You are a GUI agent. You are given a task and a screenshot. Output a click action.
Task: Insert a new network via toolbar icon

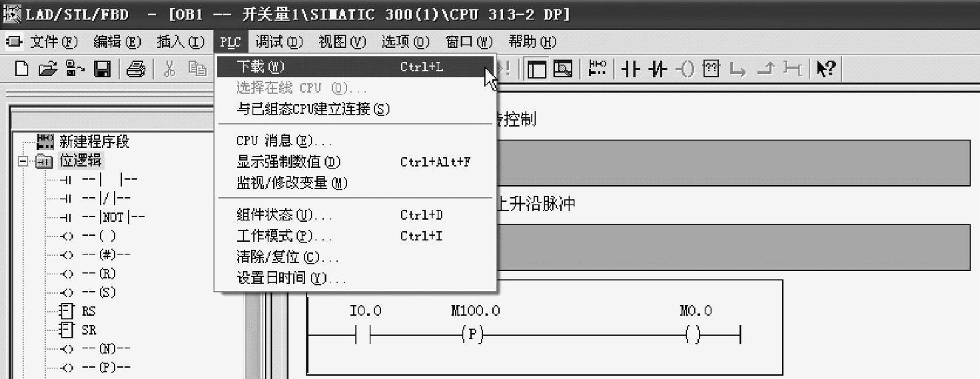pyautogui.click(x=598, y=68)
